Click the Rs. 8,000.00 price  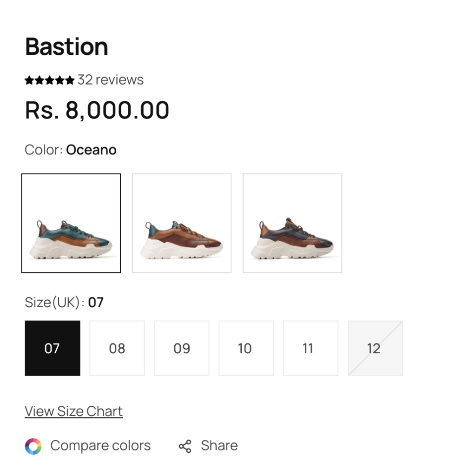point(97,110)
